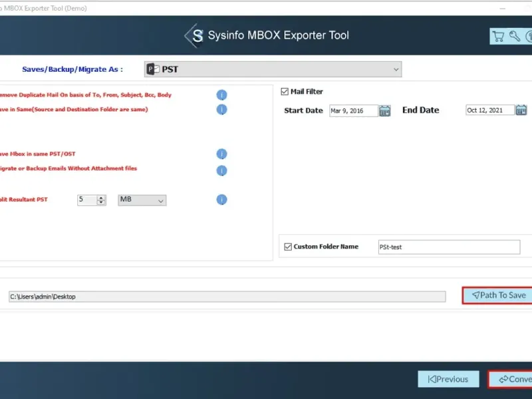This screenshot has width=532, height=399.
Task: Click the Save Mbox in same PST/OST text
Action: [x=38, y=154]
